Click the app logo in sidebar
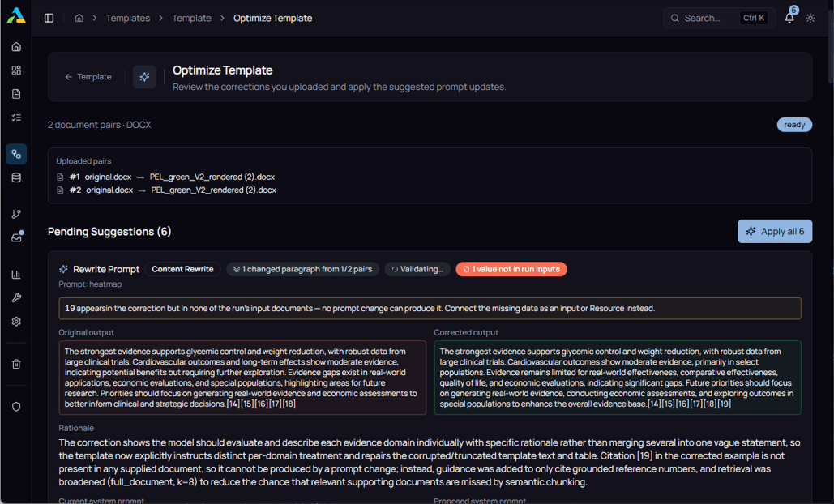The image size is (834, 504). [16, 16]
